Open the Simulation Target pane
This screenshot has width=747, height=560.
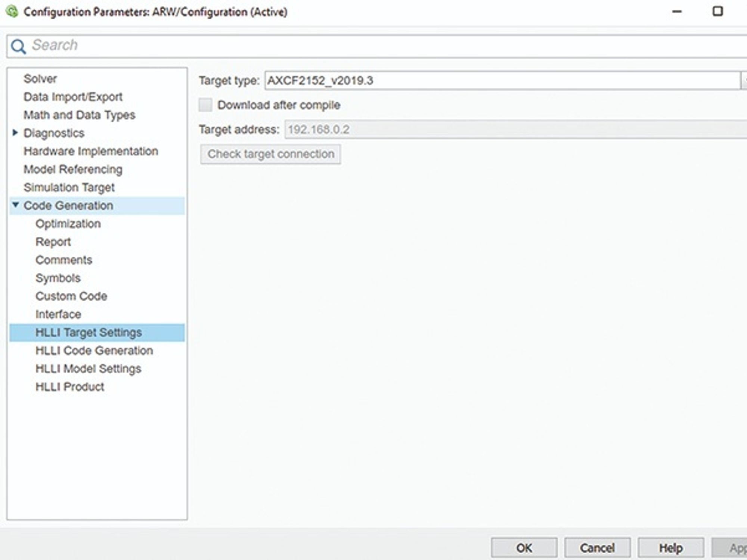click(69, 187)
